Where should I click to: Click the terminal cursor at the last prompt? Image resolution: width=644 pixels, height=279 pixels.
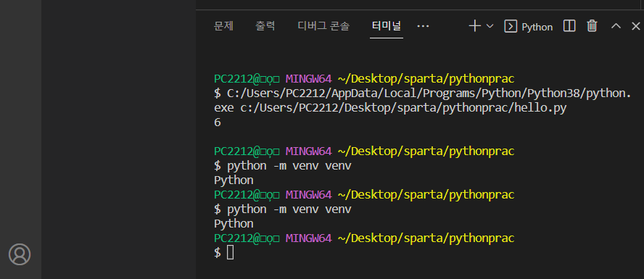coord(231,253)
